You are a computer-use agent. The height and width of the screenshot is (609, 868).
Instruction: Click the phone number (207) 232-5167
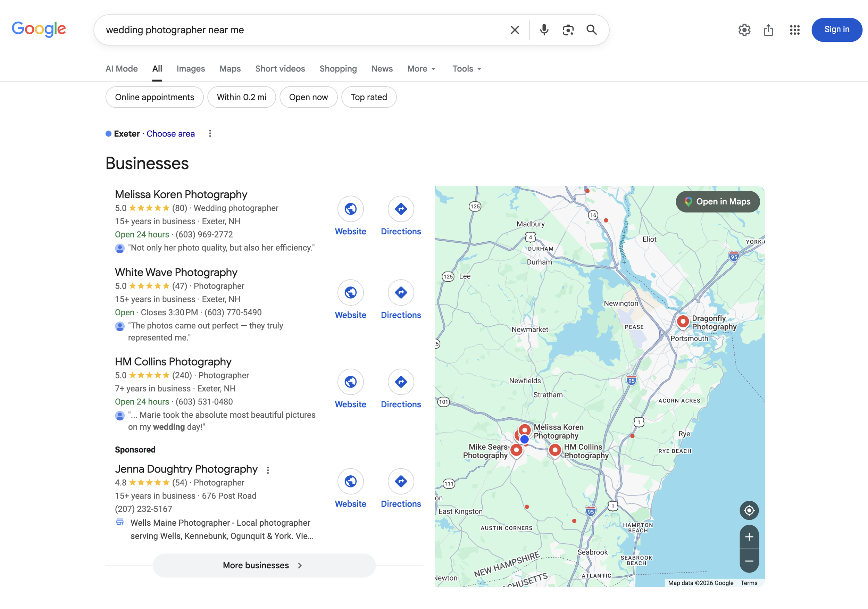click(x=143, y=509)
